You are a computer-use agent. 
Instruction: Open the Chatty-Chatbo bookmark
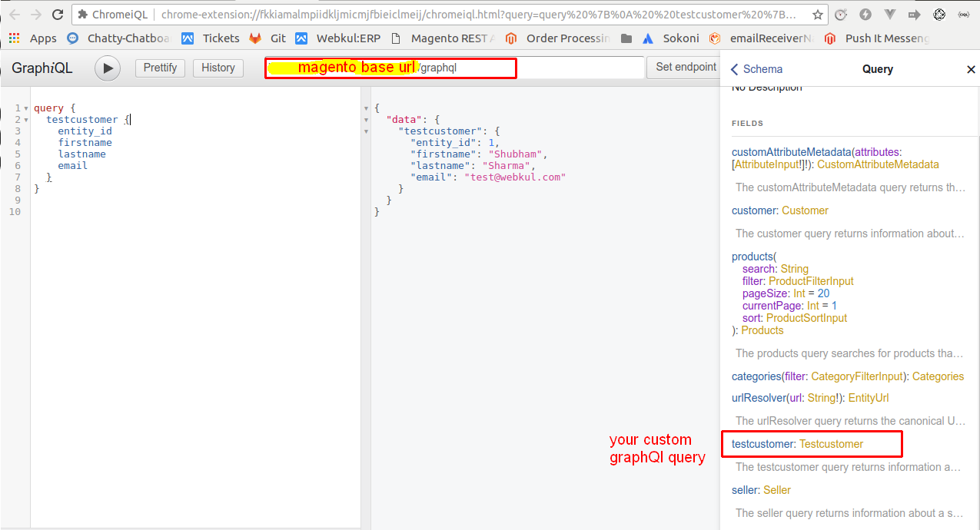click(x=118, y=38)
